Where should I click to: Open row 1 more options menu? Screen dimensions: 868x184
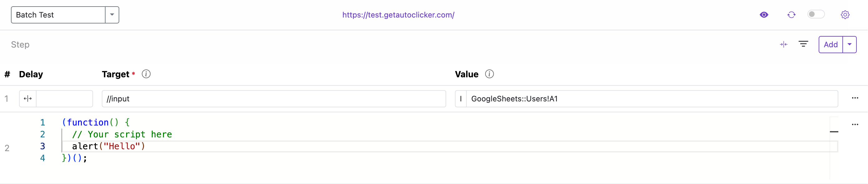coord(855,98)
